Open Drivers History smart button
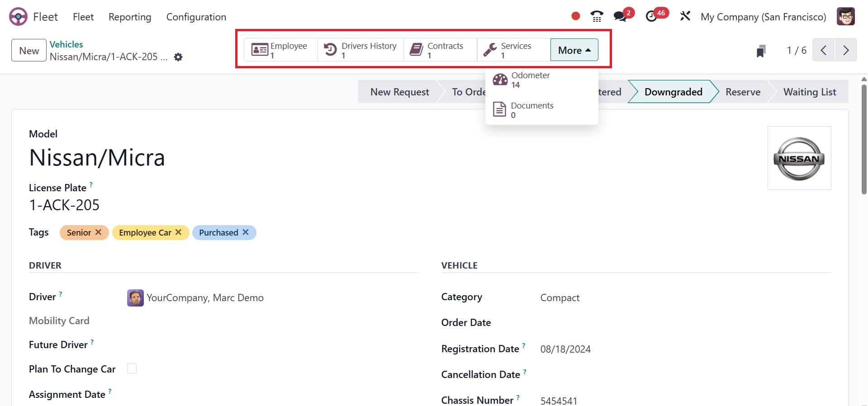The width and height of the screenshot is (868, 406). coord(360,50)
